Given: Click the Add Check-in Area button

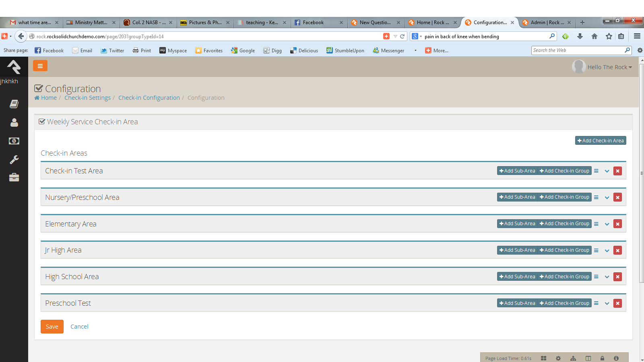Looking at the screenshot, I should [x=601, y=140].
